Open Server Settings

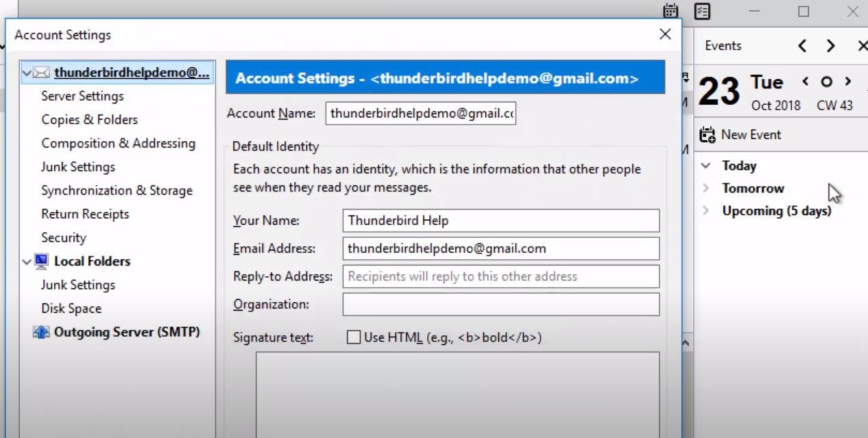click(x=82, y=96)
